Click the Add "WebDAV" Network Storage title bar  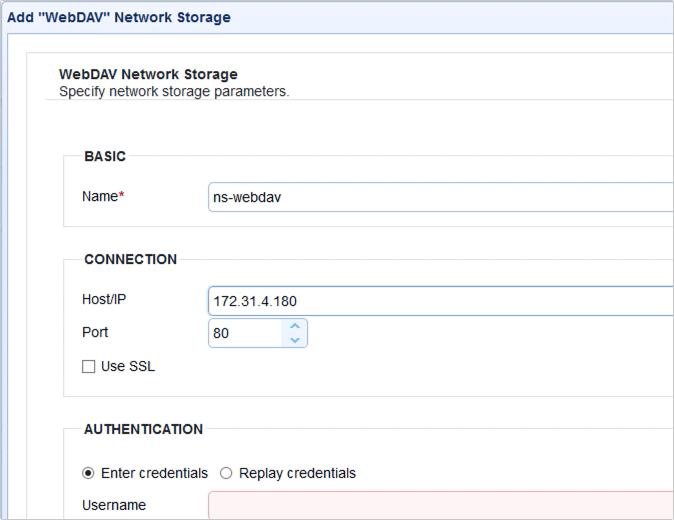119,17
